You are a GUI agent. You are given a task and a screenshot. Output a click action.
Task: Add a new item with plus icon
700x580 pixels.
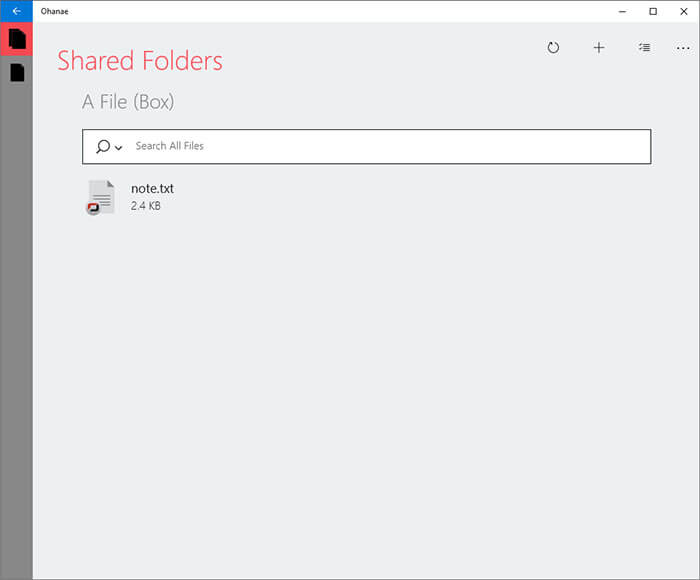[x=599, y=47]
